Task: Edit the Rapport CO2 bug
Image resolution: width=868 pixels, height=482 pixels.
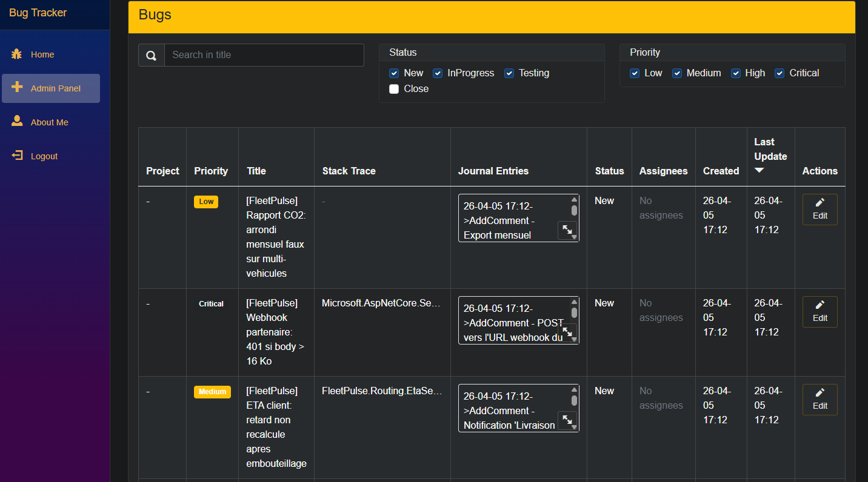Action: (820, 210)
